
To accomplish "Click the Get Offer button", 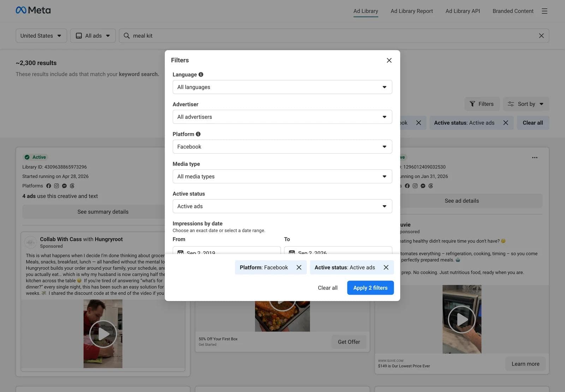I will coord(349,342).
